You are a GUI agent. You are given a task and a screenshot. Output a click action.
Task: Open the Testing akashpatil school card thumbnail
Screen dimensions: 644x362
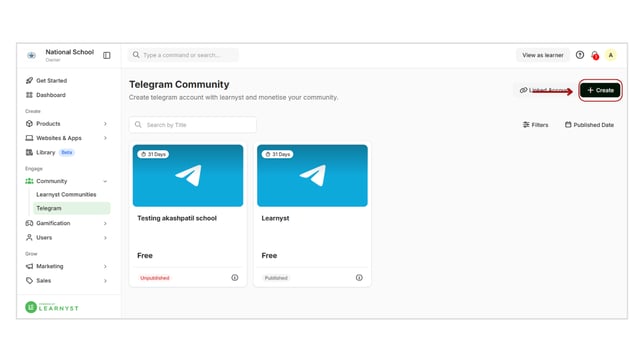[188, 175]
